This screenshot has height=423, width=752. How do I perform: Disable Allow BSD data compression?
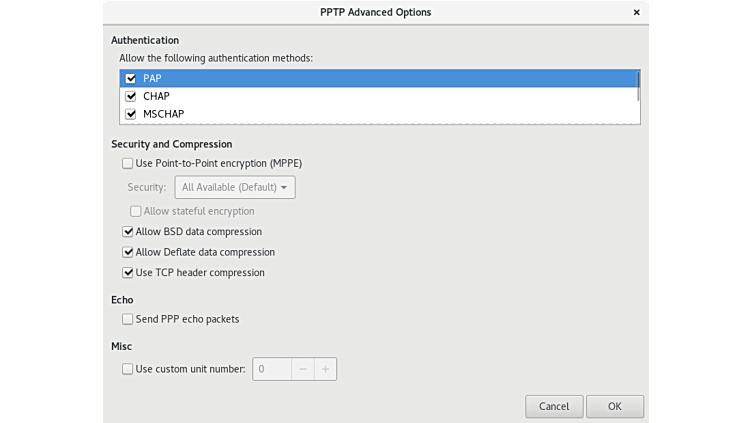128,232
